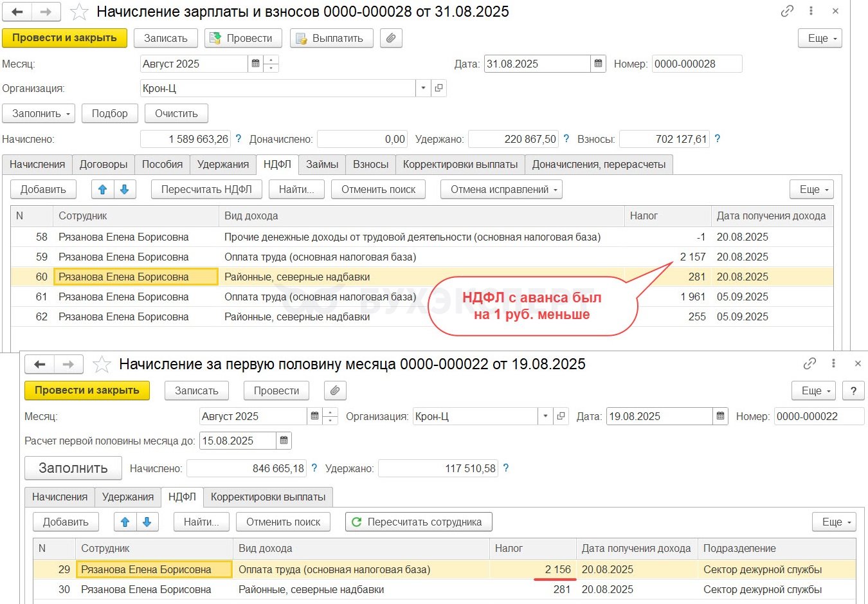
Task: Get link icon for document 0000-000022
Action: [809, 363]
